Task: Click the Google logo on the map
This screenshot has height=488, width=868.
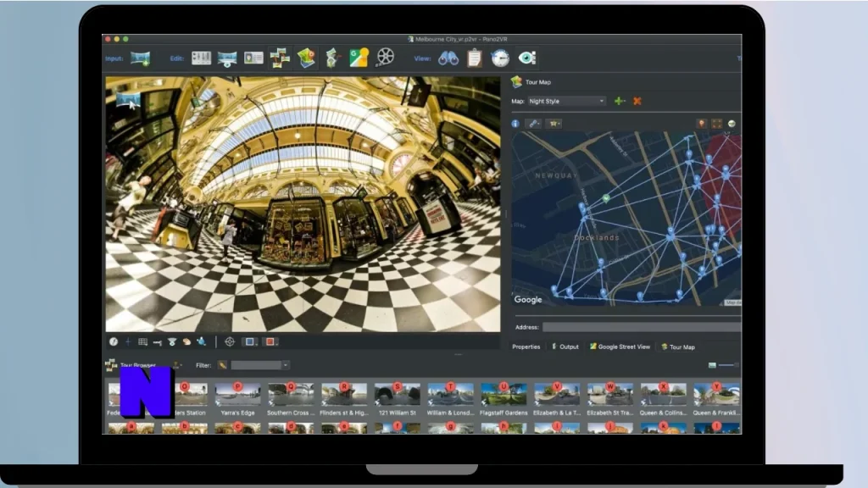Action: coord(528,299)
